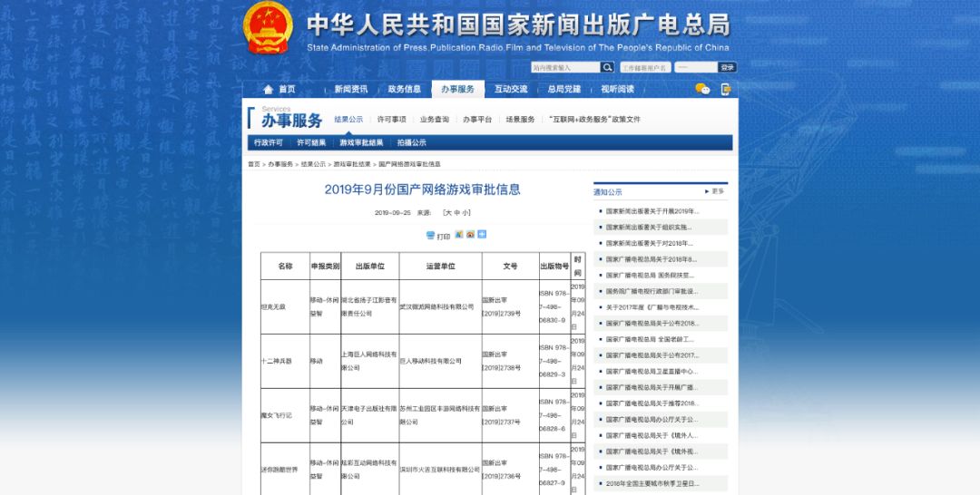Image resolution: width=980 pixels, height=495 pixels.
Task: Open 拍摄公示 in blue sub-bar
Action: pos(411,143)
